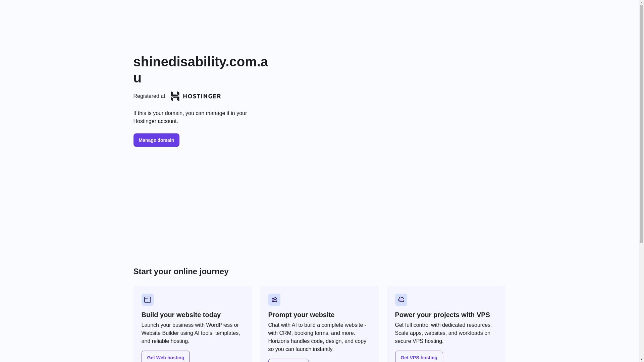The width and height of the screenshot is (644, 362).
Task: Click the 'Registered at' label
Action: click(x=149, y=96)
